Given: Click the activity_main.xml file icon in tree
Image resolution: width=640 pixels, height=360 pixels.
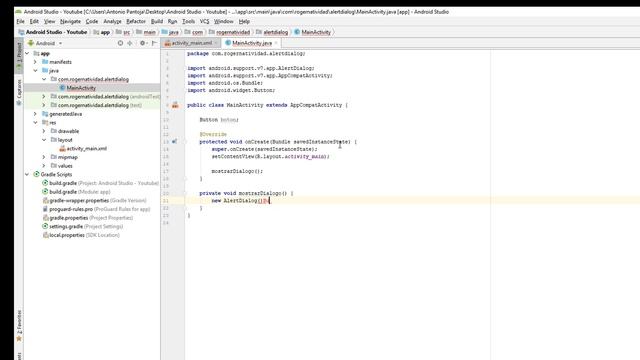Looking at the screenshot, I should 62,149.
